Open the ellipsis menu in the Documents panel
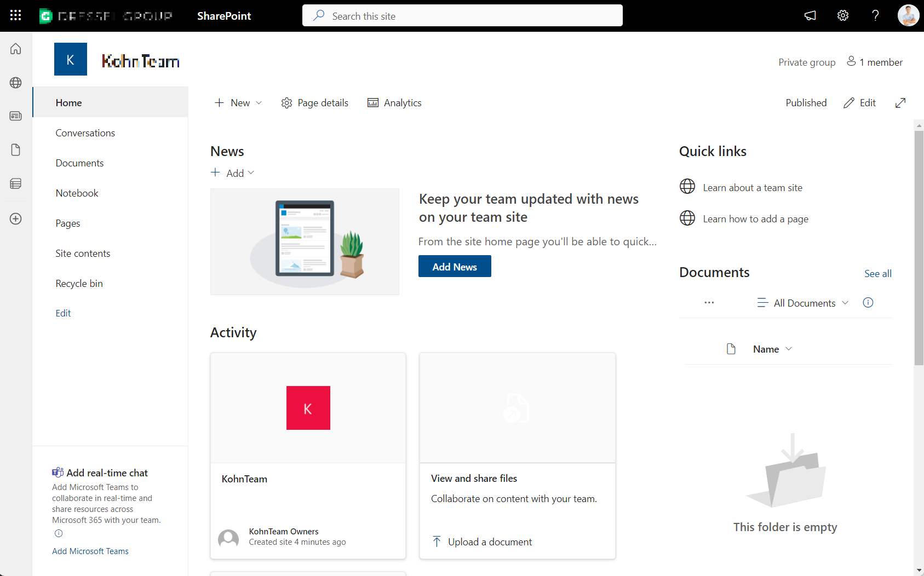 [x=709, y=302]
